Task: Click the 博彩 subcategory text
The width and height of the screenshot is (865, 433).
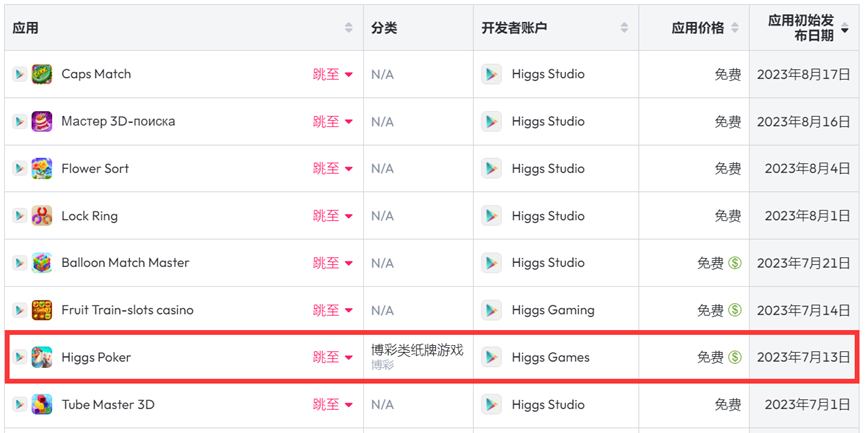Action: (x=382, y=365)
